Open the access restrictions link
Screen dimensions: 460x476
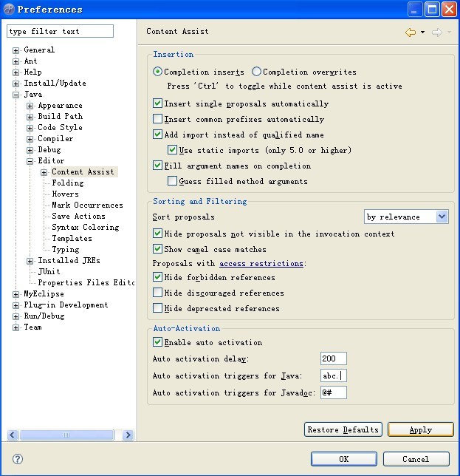click(261, 263)
